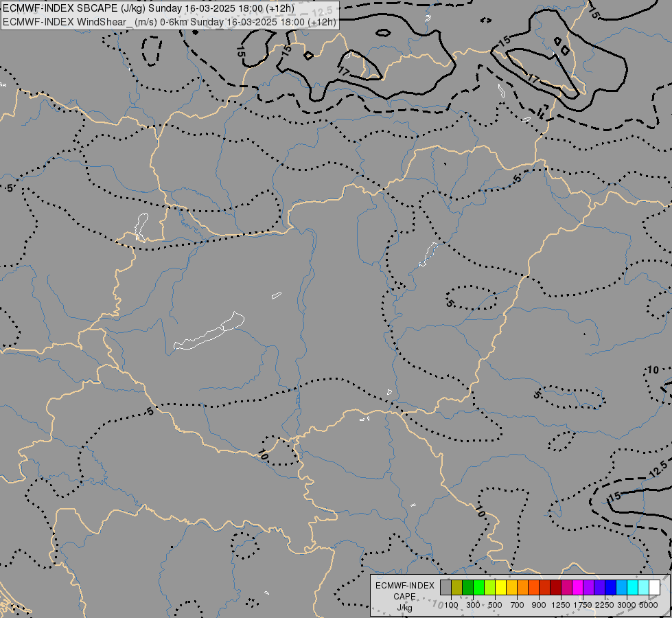Click the legend value 700

click(518, 605)
